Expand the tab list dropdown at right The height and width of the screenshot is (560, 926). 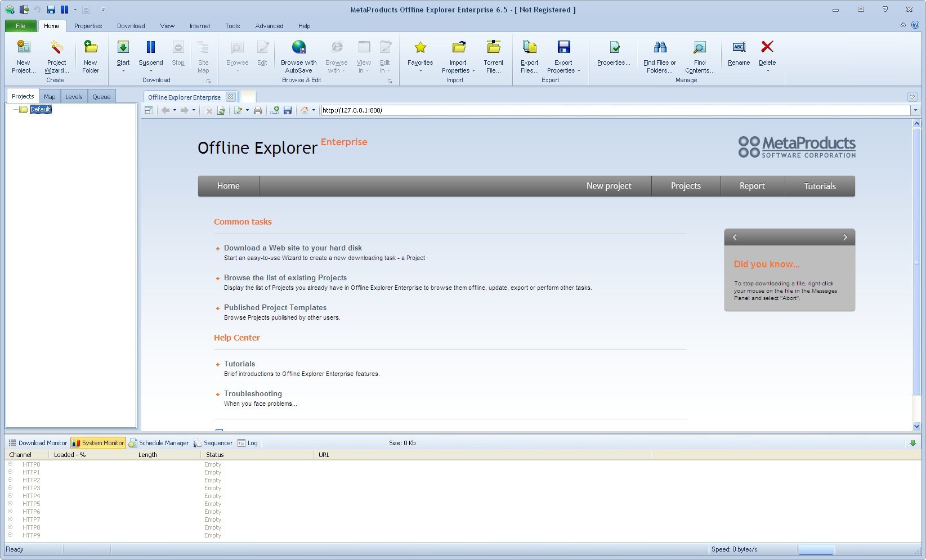[x=912, y=97]
